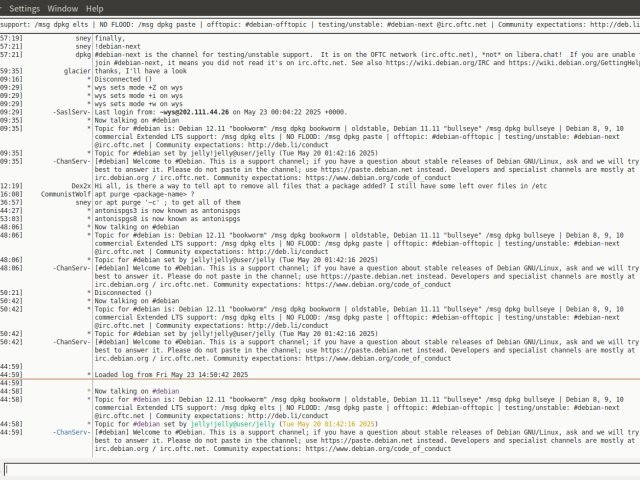The image size is (640, 480).
Task: Click #debian-offtopic in the top topic bar
Action: click(x=276, y=24)
